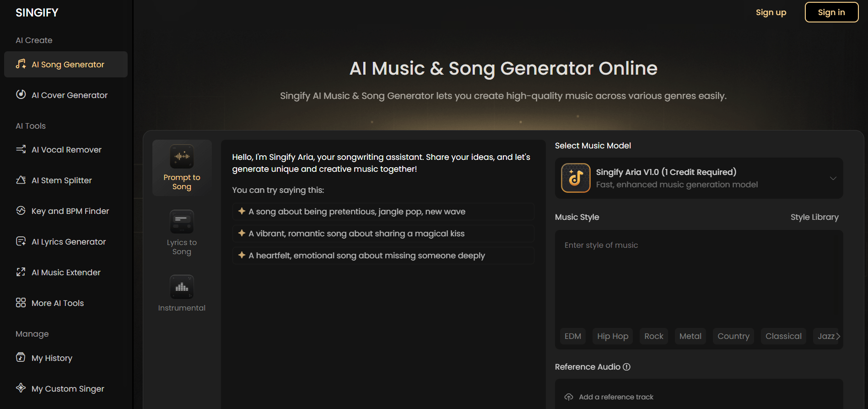The width and height of the screenshot is (868, 409).
Task: Click the More AI Tools grid icon
Action: point(21,303)
